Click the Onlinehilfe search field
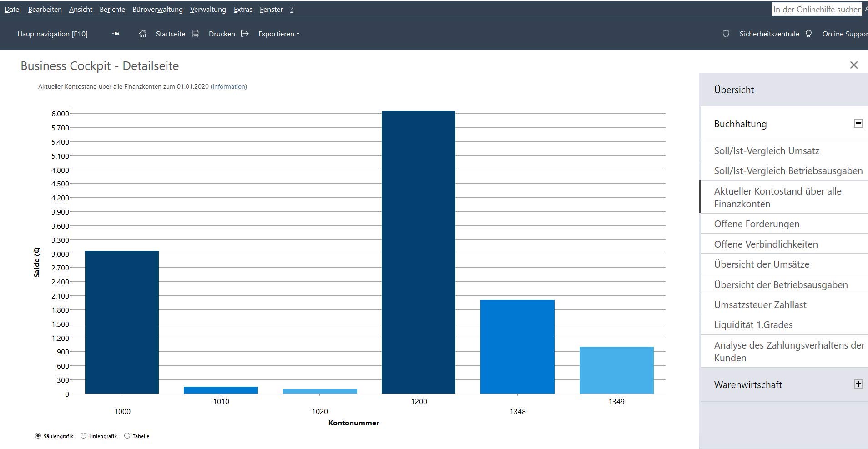Viewport: 868px width, 449px height. (817, 9)
